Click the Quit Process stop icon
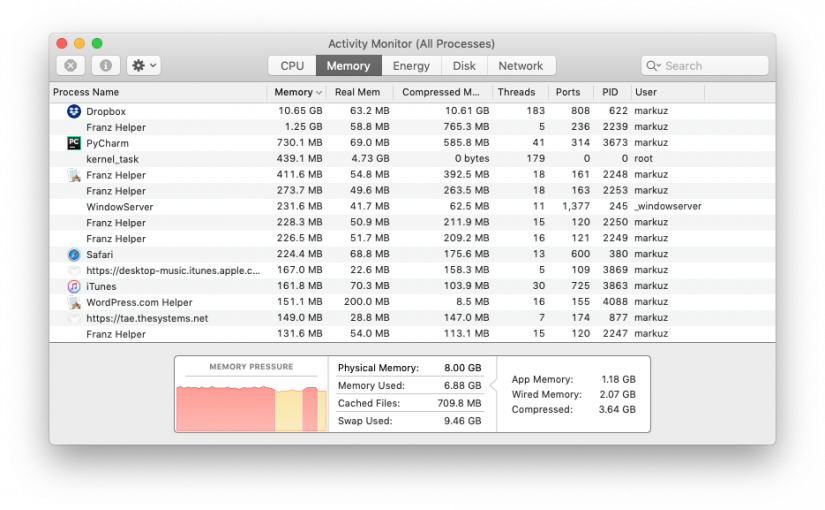This screenshot has width=825, height=510. 71,65
